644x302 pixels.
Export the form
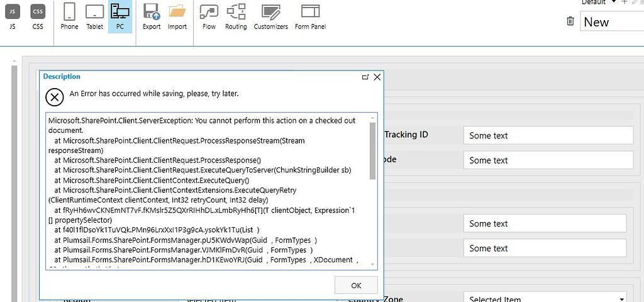point(152,16)
